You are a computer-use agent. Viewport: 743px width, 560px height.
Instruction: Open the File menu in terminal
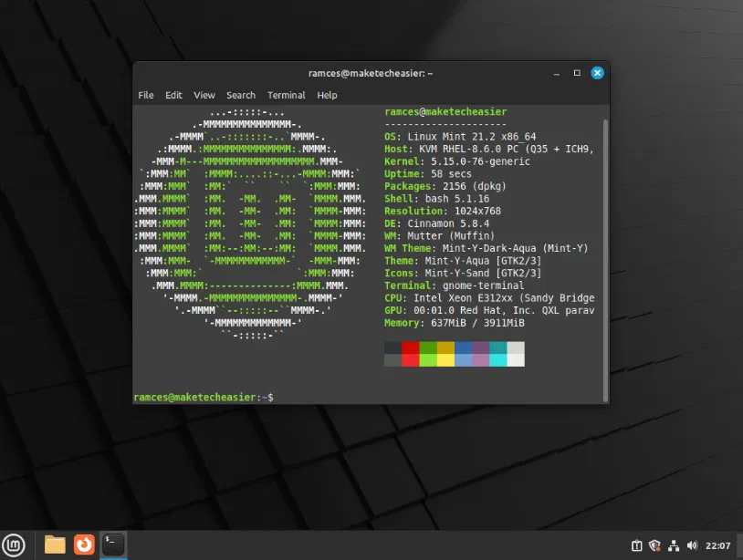tap(145, 95)
